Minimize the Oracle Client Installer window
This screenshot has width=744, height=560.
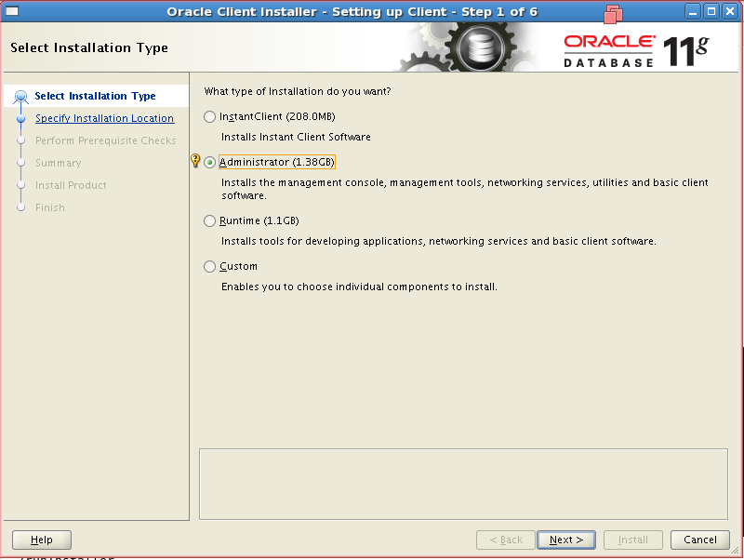click(693, 11)
